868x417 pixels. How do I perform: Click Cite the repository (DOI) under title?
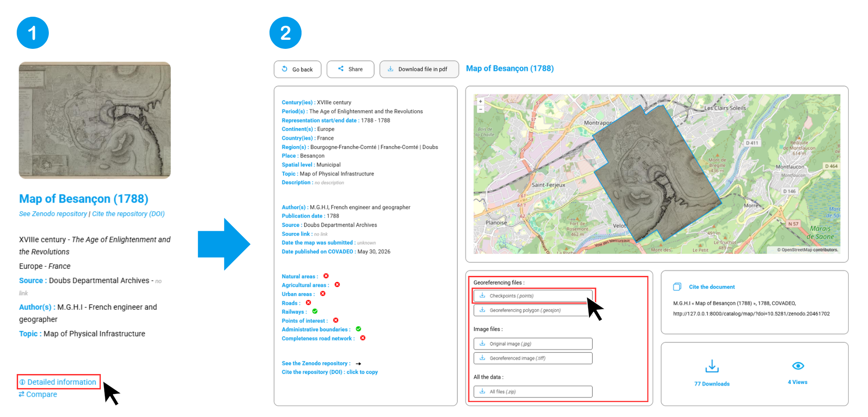(128, 214)
